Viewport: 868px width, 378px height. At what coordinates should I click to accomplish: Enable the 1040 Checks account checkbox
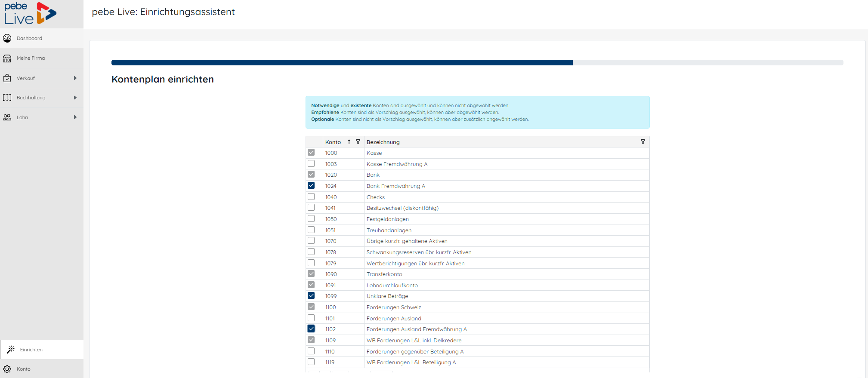click(x=311, y=197)
